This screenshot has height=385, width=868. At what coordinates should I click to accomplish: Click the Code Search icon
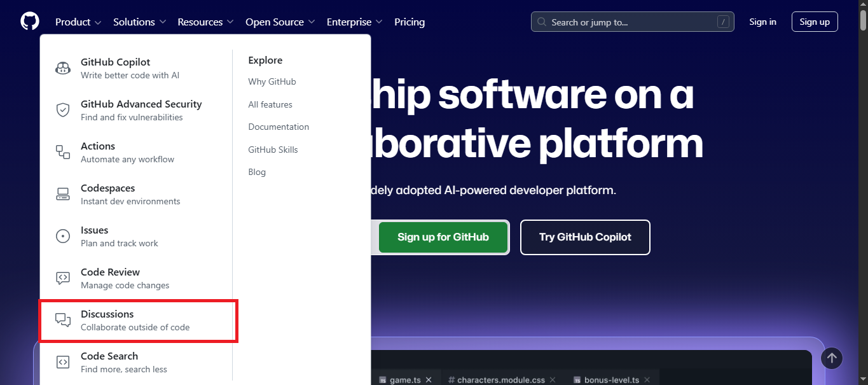pos(62,361)
